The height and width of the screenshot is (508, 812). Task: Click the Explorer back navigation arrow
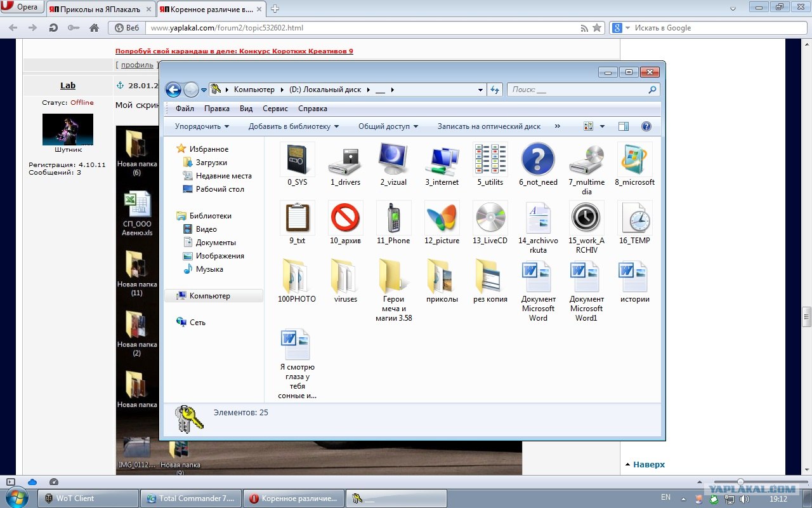tap(173, 90)
